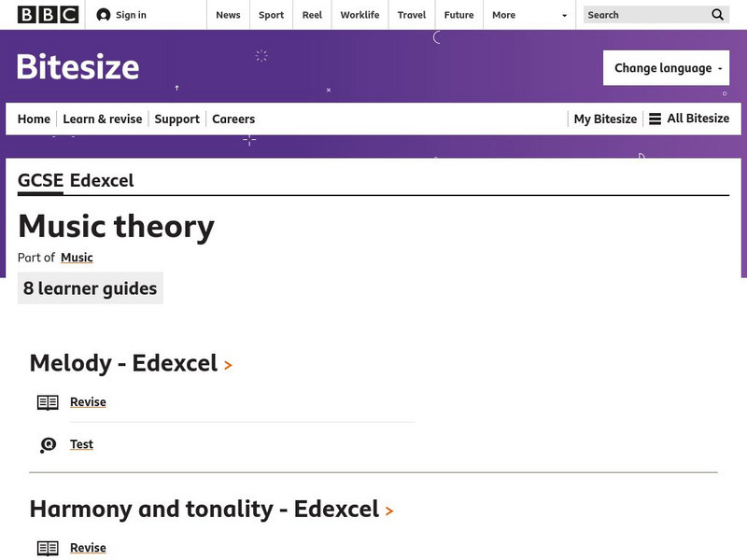The image size is (747, 560).
Task: Open the My Bitesize link
Action: pyautogui.click(x=605, y=119)
